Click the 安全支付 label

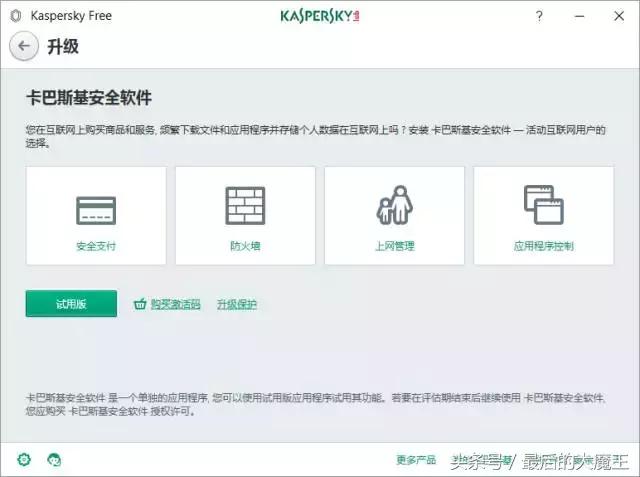[x=96, y=246]
